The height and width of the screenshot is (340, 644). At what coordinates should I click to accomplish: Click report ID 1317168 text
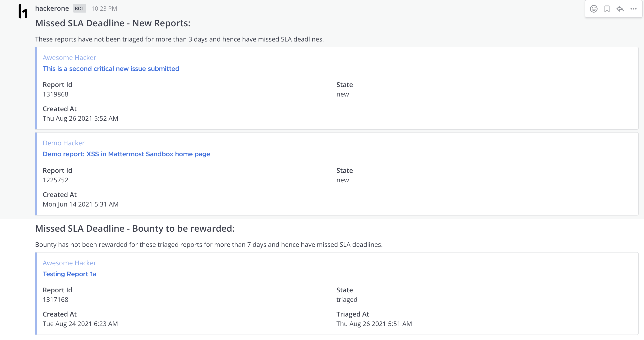pos(55,299)
